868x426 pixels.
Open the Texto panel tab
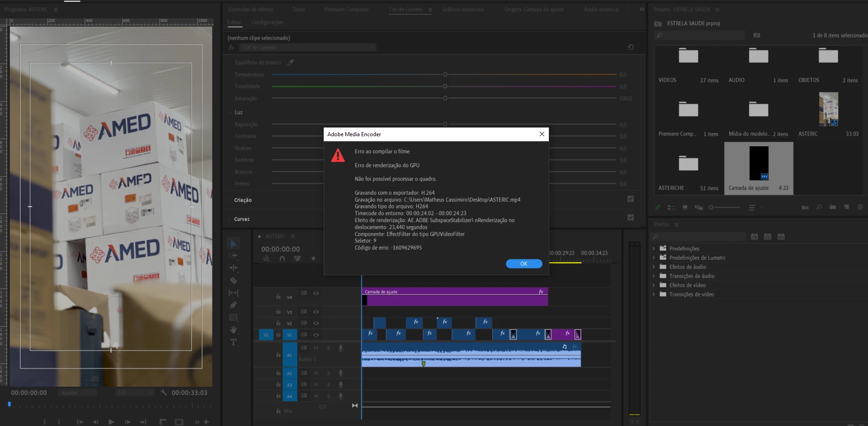(299, 10)
